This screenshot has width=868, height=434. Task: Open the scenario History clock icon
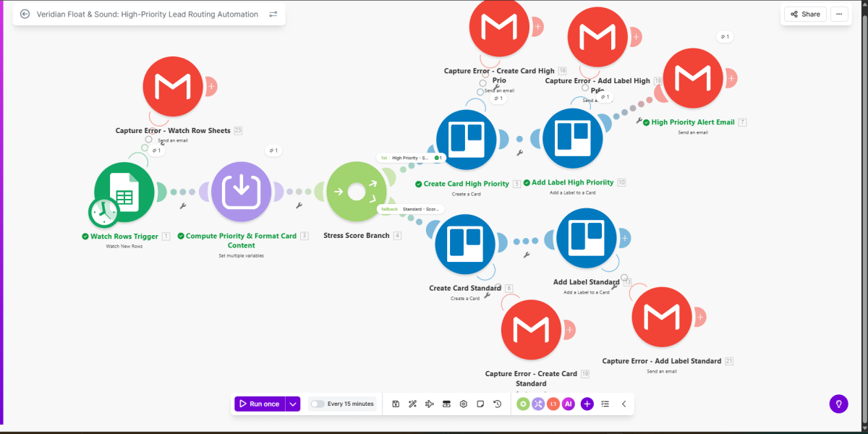[x=498, y=404]
